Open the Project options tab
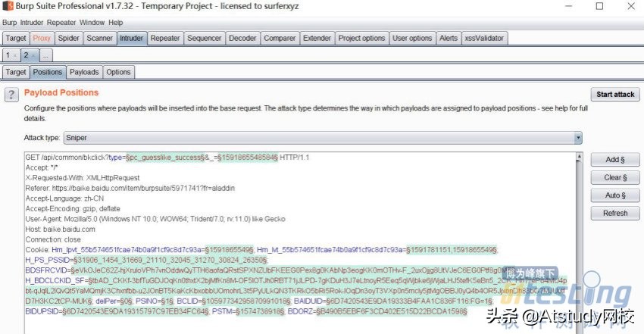The image size is (644, 334). (x=362, y=38)
